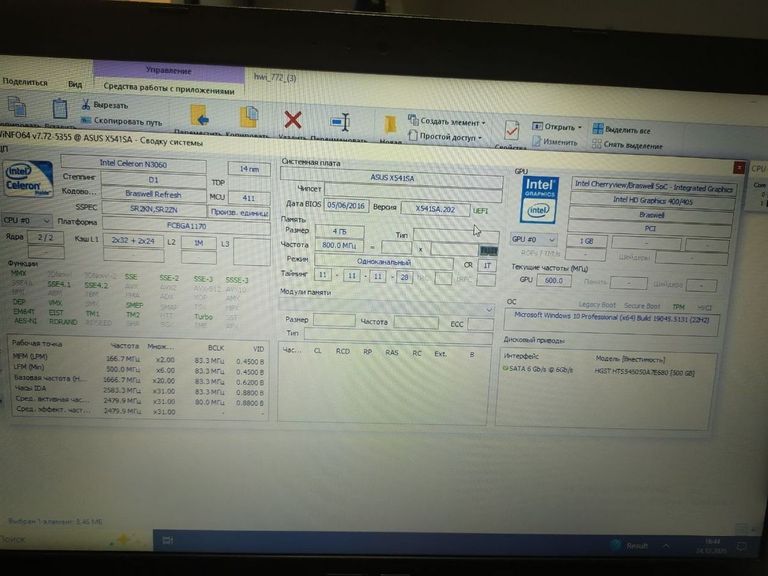Screen dimensions: 768x576
Task: Click the Intel HD Graphics 400/405 field
Action: click(652, 200)
